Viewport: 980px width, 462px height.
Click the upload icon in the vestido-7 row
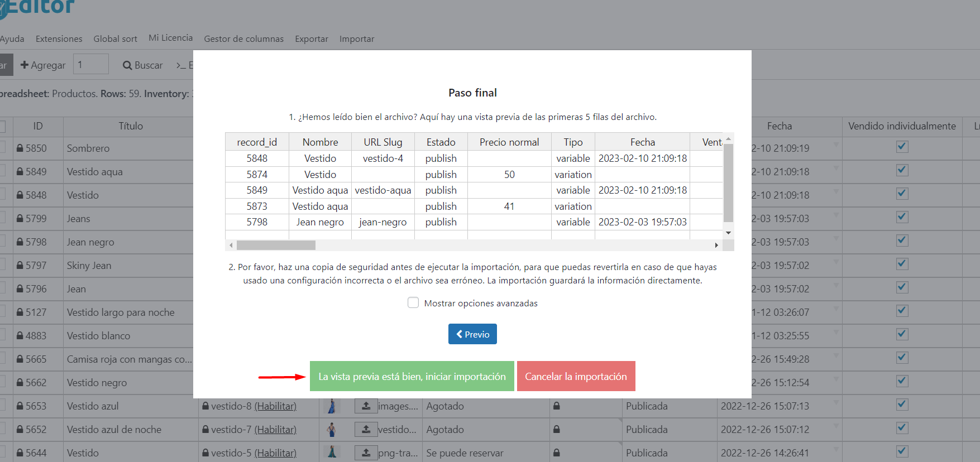366,430
